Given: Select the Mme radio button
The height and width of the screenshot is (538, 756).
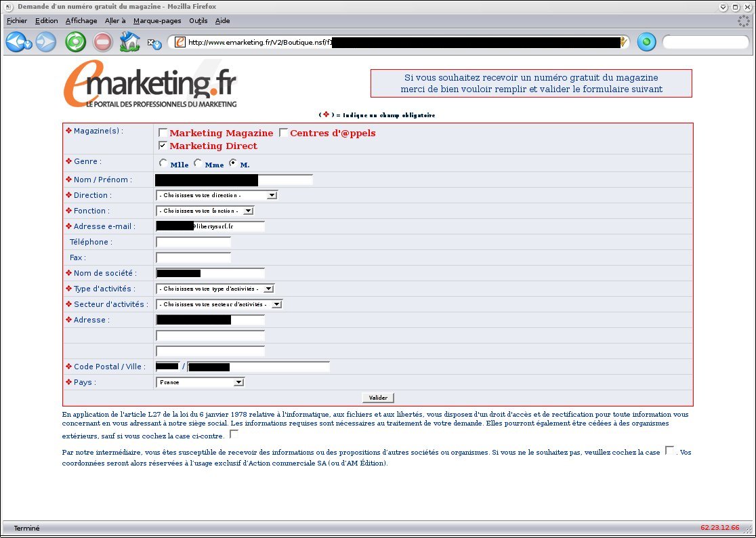Looking at the screenshot, I should tap(198, 163).
